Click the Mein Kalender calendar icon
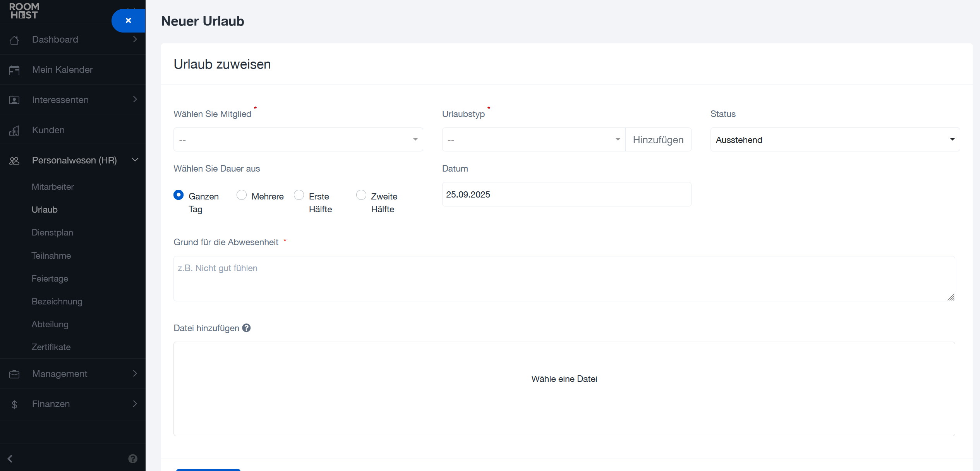The height and width of the screenshot is (471, 980). [x=14, y=70]
